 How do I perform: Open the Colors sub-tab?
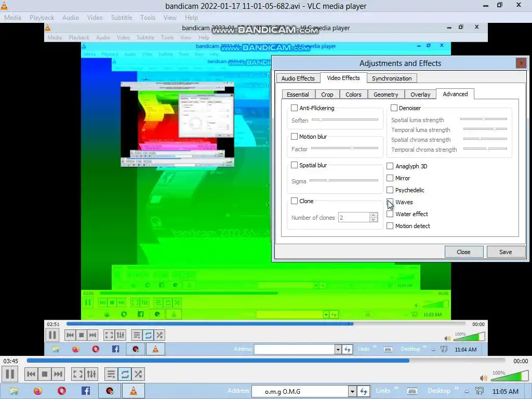[x=353, y=95]
